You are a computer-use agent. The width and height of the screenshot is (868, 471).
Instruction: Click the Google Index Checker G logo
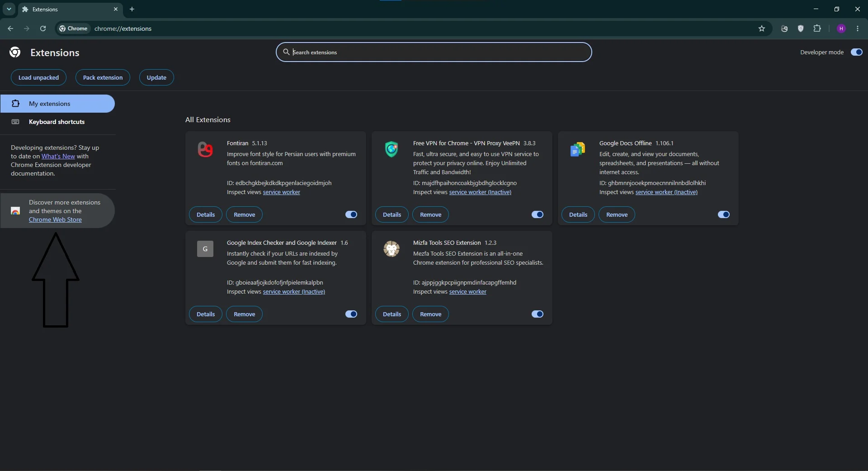point(205,249)
